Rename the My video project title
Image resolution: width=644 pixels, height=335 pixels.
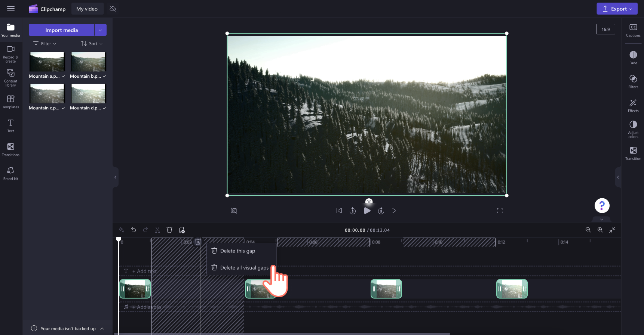click(x=87, y=9)
